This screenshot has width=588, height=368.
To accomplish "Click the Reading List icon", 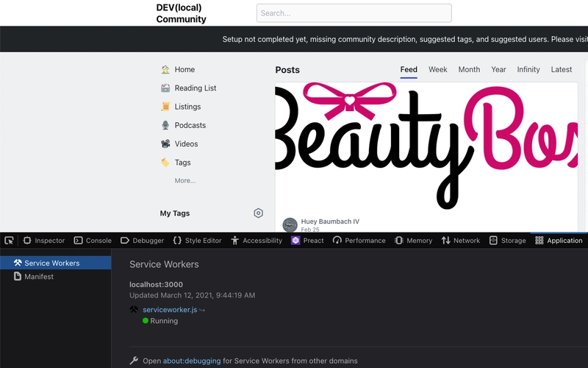I will click(x=165, y=88).
